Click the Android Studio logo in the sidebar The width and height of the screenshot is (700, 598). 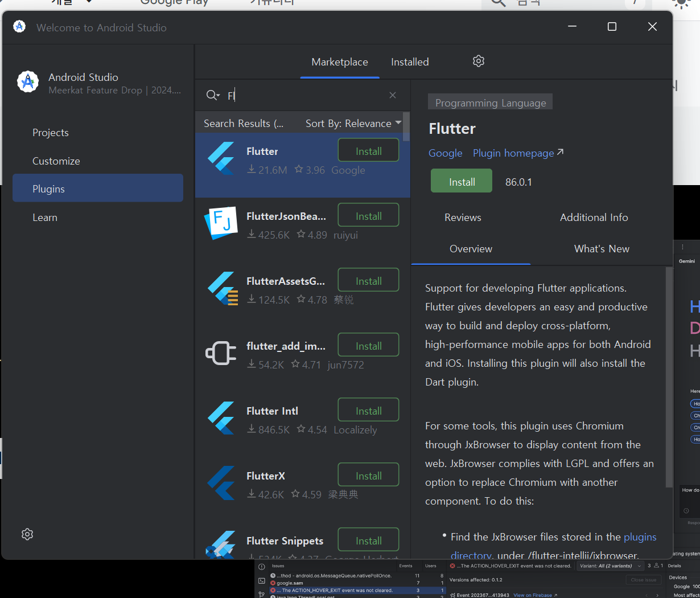(28, 82)
